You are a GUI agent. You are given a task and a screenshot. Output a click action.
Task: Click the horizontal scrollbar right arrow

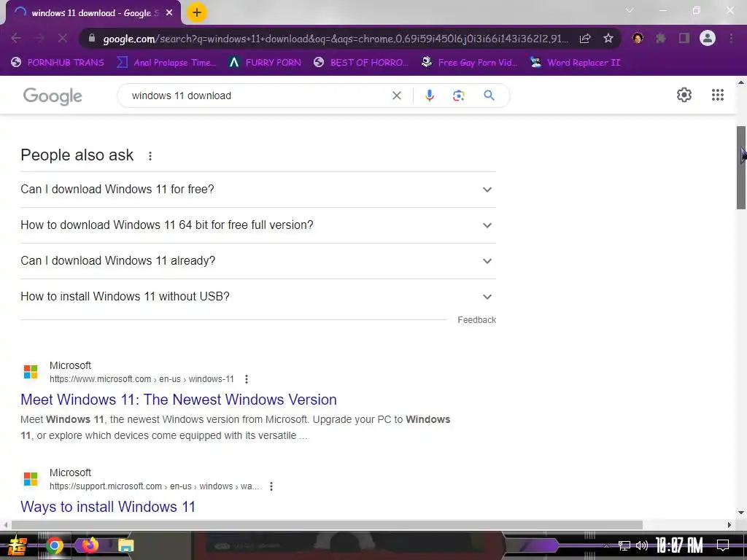pos(729,525)
